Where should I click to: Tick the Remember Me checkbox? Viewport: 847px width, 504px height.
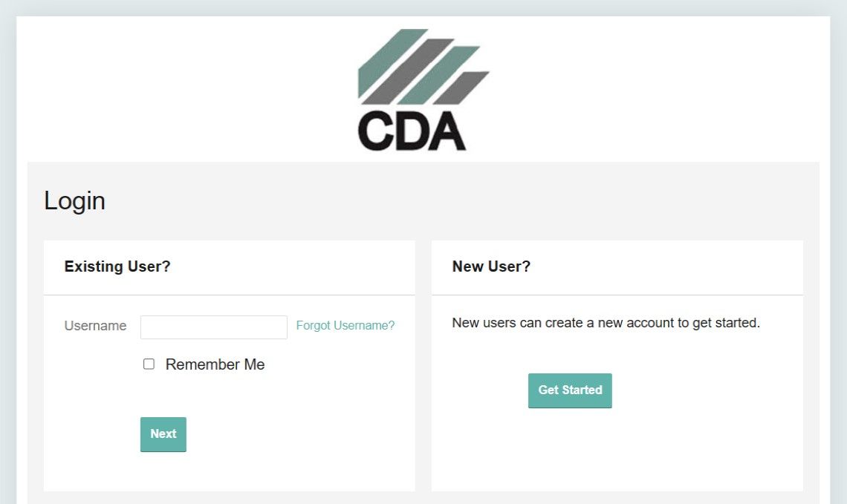pyautogui.click(x=149, y=364)
